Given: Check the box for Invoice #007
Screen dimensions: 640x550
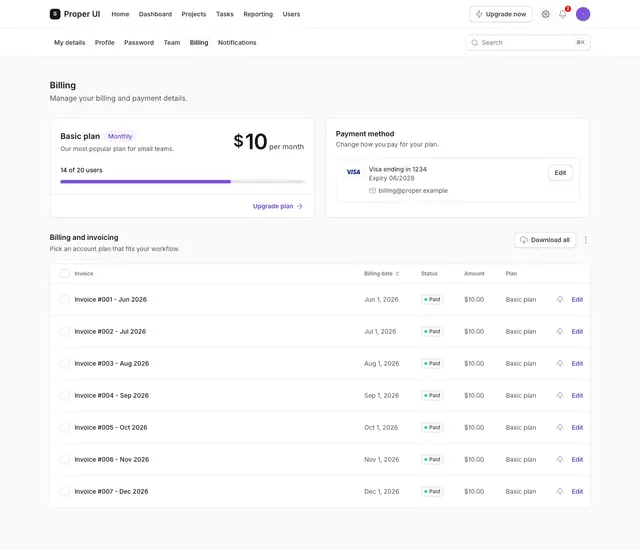Looking at the screenshot, I should pos(64,491).
